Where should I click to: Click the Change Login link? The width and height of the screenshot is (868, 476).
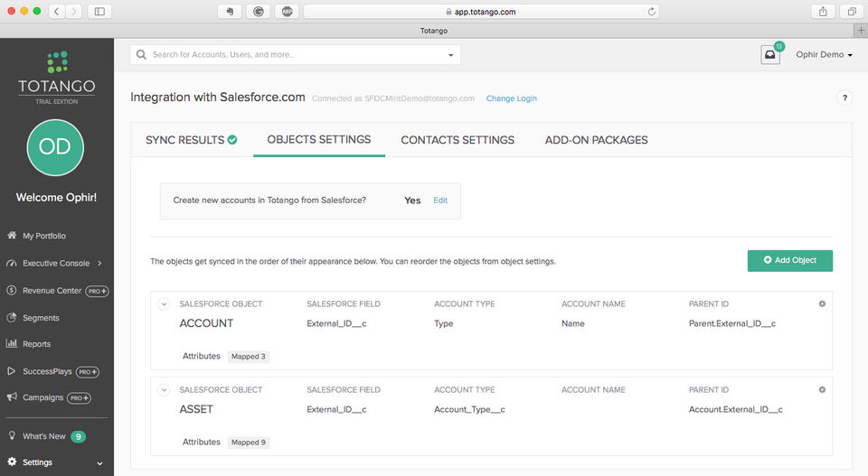coord(511,98)
